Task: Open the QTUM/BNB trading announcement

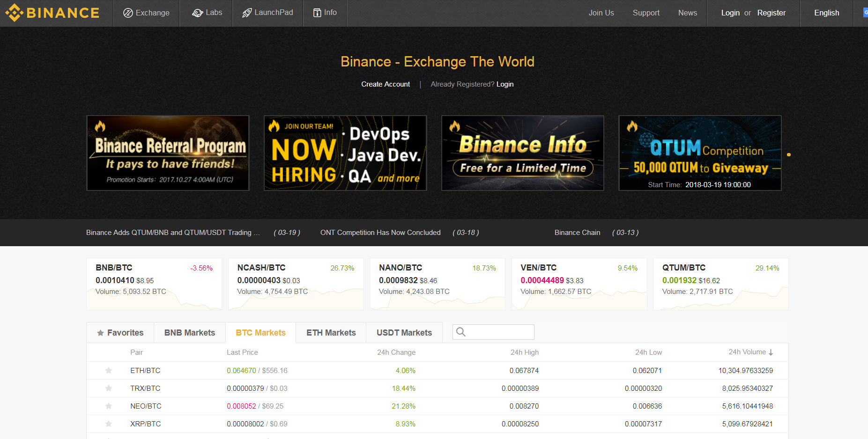Action: pyautogui.click(x=173, y=233)
